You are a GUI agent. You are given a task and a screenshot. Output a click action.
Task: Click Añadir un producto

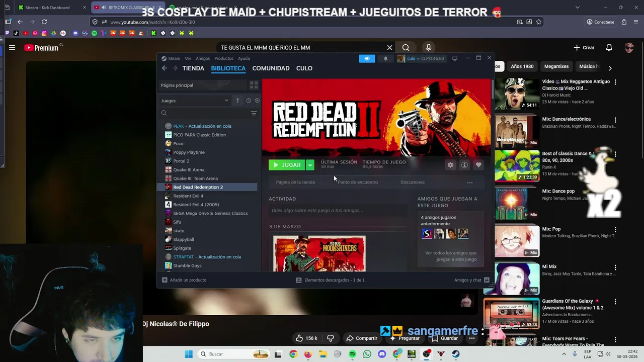(184, 280)
